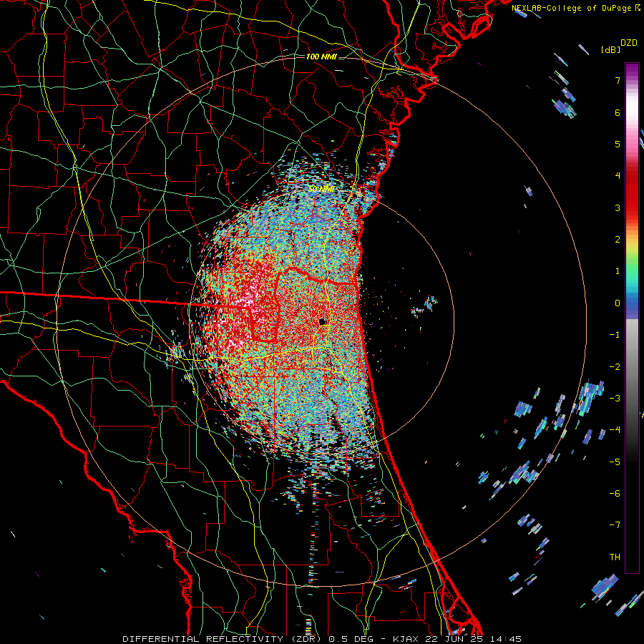Screen dimensions: 644x644
Task: Click the 5 value on the color scale
Action: pos(618,144)
